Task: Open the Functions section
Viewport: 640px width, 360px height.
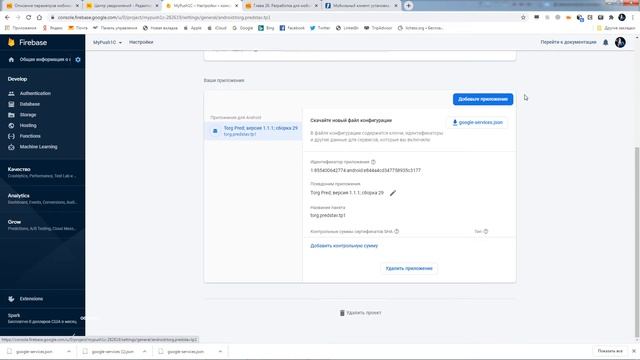Action: coord(30,136)
